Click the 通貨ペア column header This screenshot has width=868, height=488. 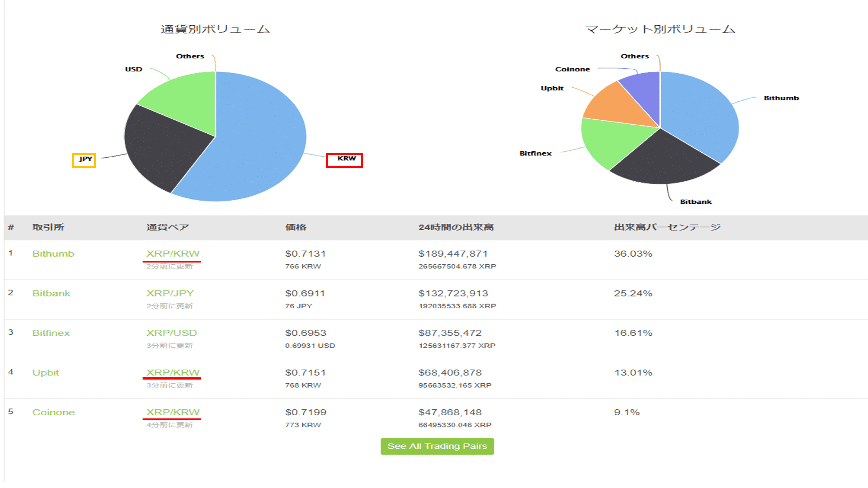click(167, 227)
